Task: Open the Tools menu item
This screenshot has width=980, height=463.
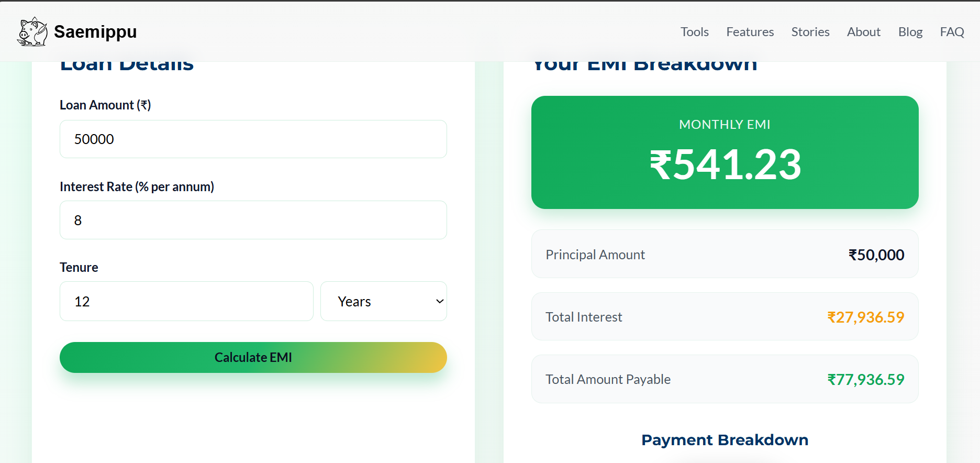Action: coord(694,31)
